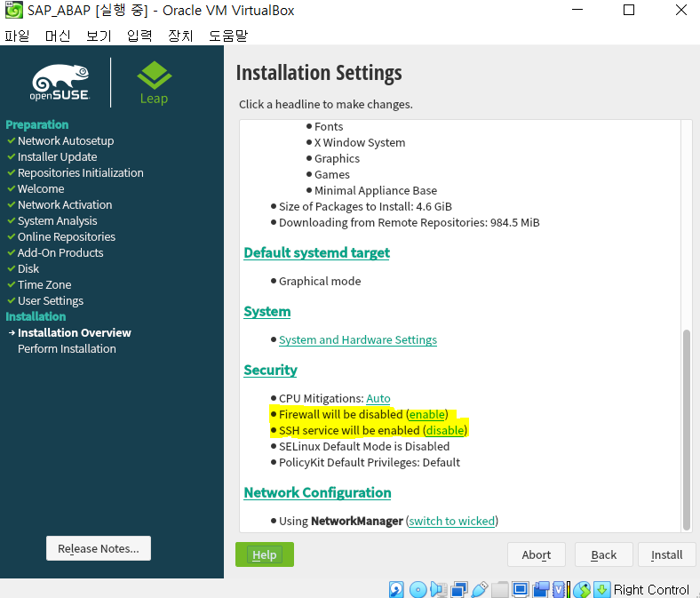This screenshot has width=700, height=598.
Task: Click the optical disk indicator in status bar
Action: pos(418,589)
